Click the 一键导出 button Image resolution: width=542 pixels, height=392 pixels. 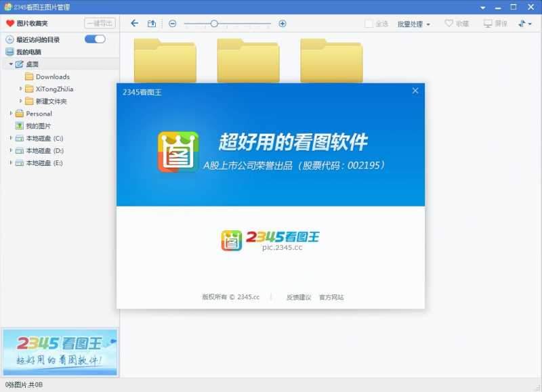(x=102, y=23)
